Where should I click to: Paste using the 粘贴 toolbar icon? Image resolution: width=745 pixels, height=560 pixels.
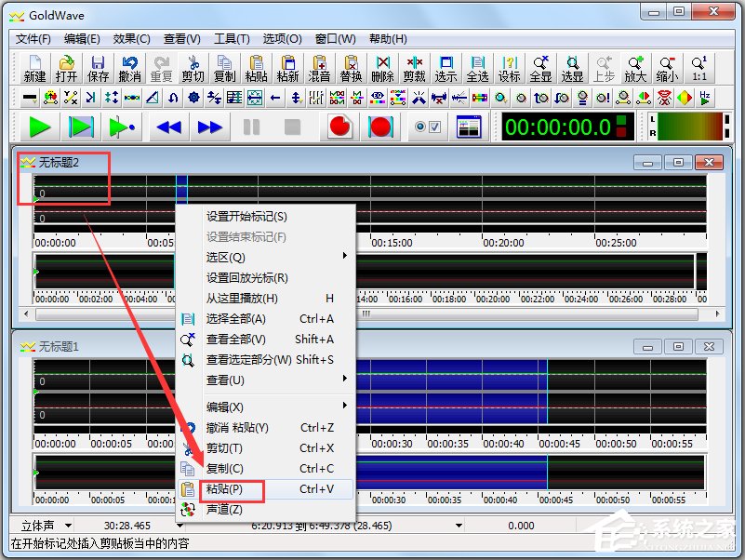tap(256, 69)
